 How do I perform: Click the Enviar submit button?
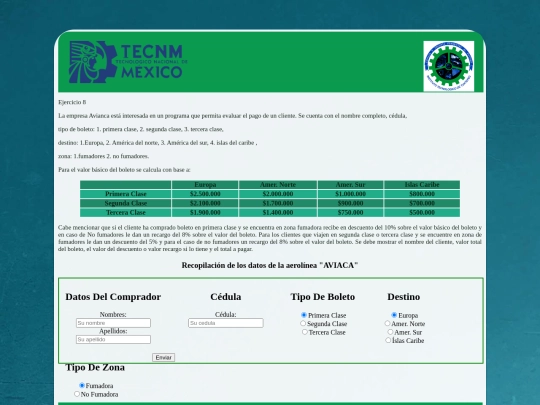(x=164, y=357)
